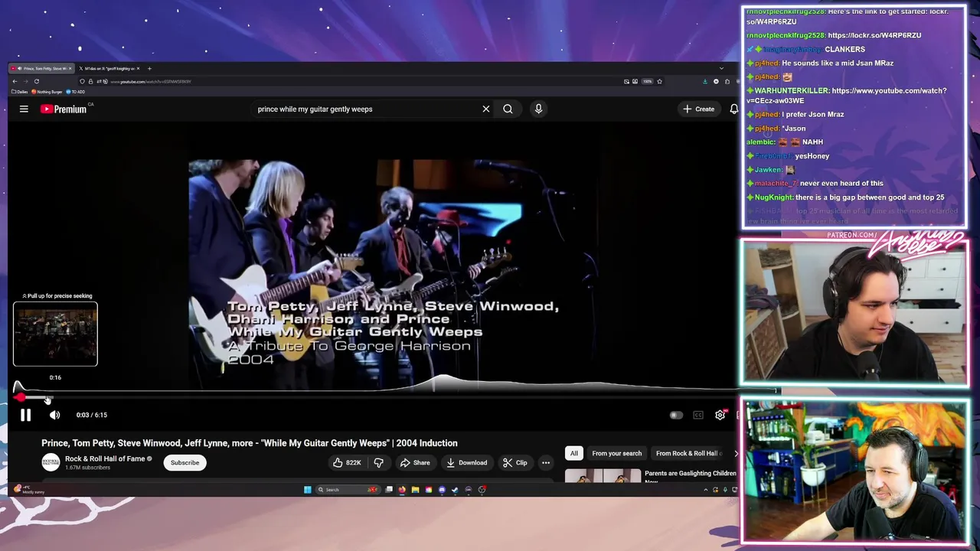The image size is (980, 551).
Task: Run search with magnifier button
Action: click(x=508, y=109)
